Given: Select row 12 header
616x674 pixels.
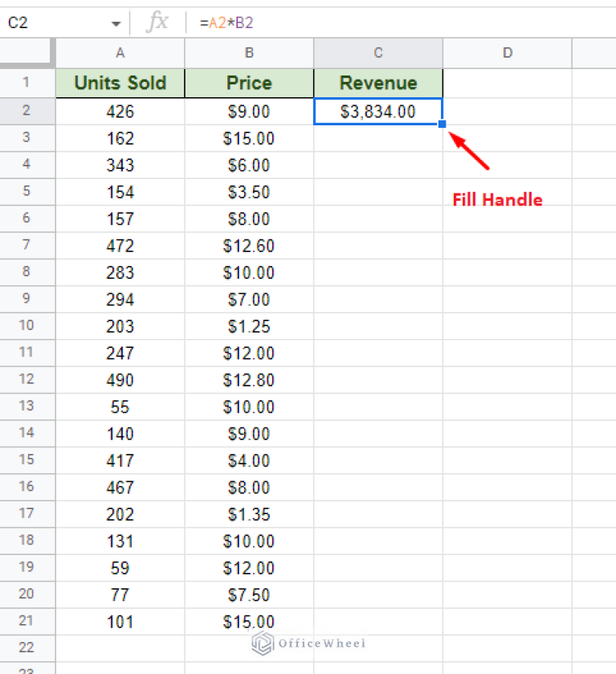Looking at the screenshot, I should tap(27, 379).
